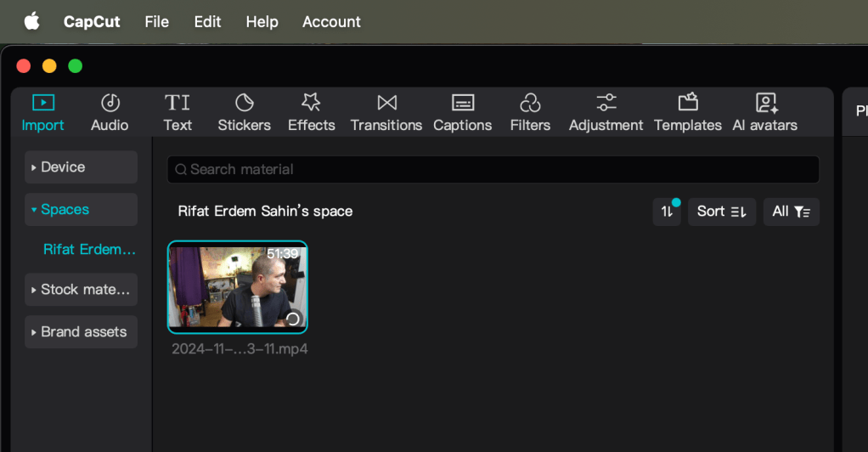Open the CapCut application menu

[x=92, y=21]
